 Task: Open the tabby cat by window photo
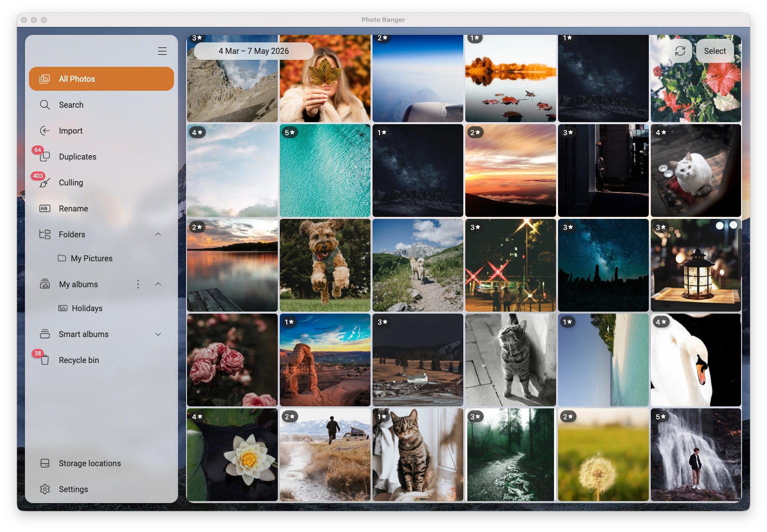(x=418, y=455)
